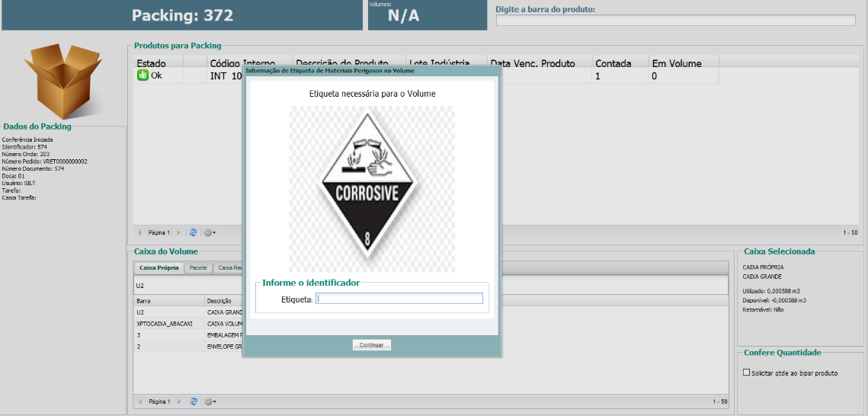
Task: Click the Packing: 372 header banner
Action: pos(182,15)
